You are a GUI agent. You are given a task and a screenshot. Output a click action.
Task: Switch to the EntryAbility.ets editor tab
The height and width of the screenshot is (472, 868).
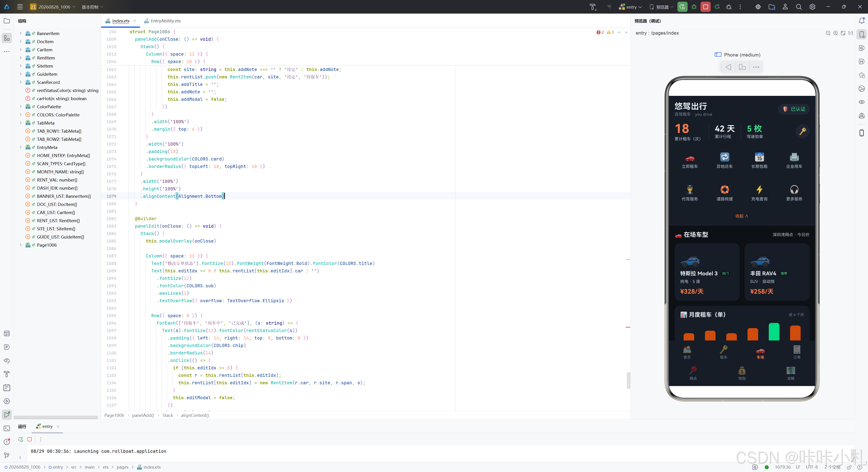point(163,21)
